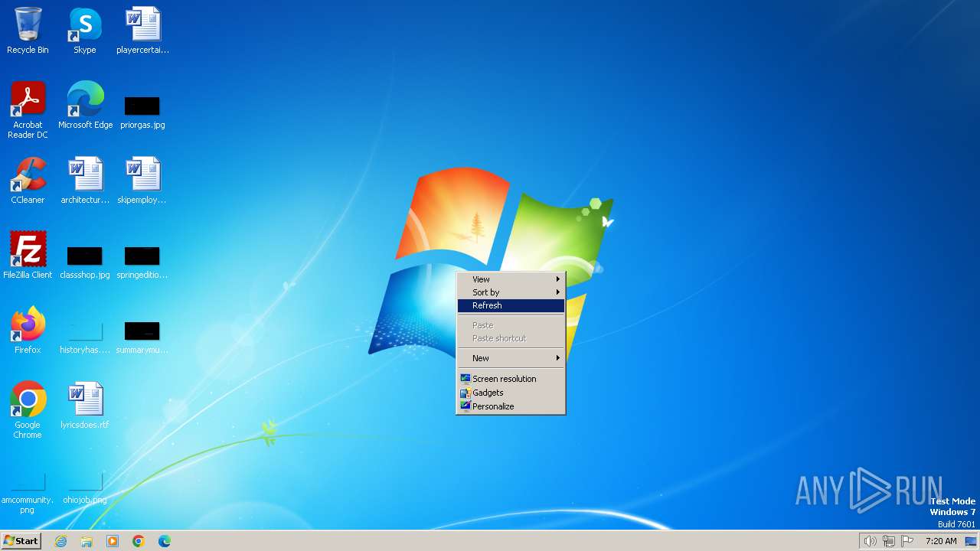The image size is (980, 551).
Task: Choose Screen resolution from context menu
Action: pyautogui.click(x=511, y=379)
